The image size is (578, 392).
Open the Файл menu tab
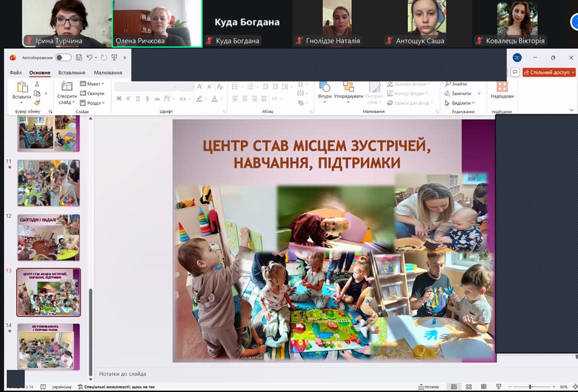15,73
